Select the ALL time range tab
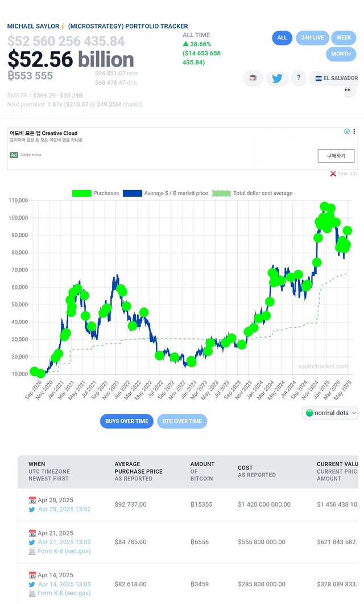This screenshot has height=604, width=364. 282,38
